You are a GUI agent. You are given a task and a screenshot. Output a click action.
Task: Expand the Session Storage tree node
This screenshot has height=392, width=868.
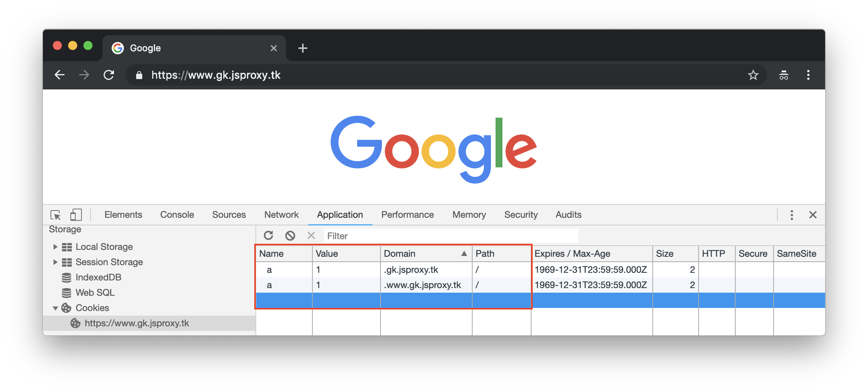click(55, 262)
